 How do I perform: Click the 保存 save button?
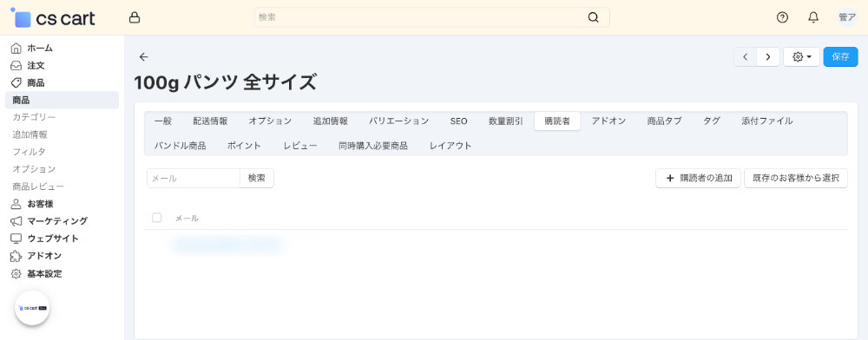click(x=840, y=57)
